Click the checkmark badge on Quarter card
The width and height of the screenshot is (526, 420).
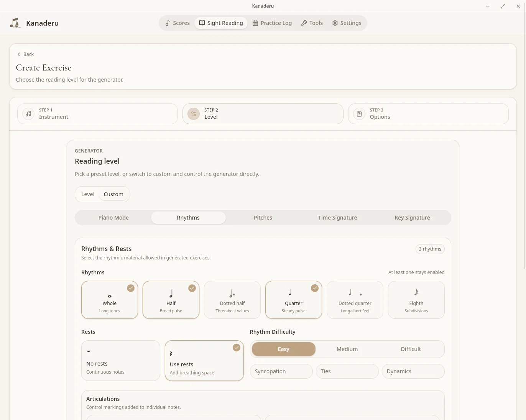tap(315, 288)
